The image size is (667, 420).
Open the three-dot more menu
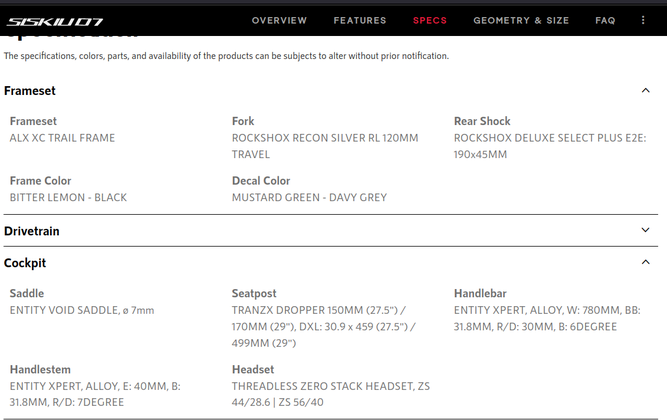647,20
